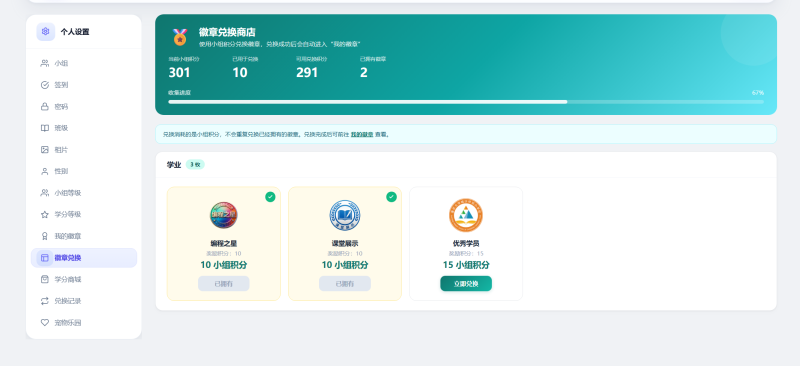Open 学分等级 via its star icon

coord(45,214)
